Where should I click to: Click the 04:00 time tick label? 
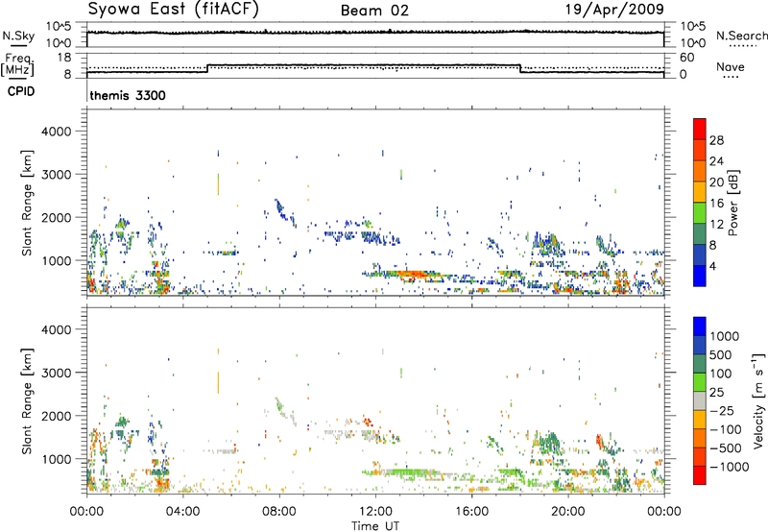point(182,512)
